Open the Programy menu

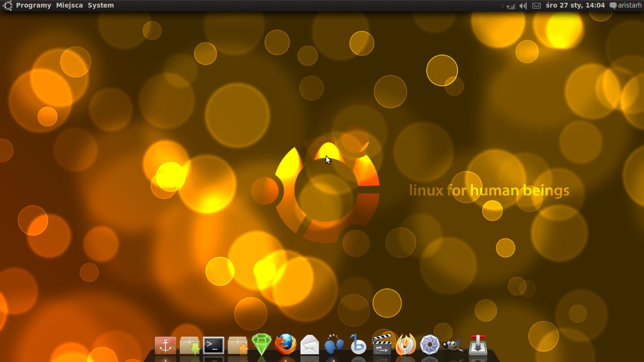[x=33, y=5]
